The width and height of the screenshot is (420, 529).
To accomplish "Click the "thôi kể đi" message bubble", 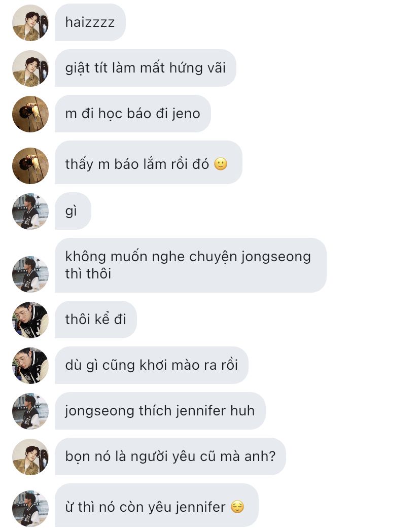I will 96,320.
